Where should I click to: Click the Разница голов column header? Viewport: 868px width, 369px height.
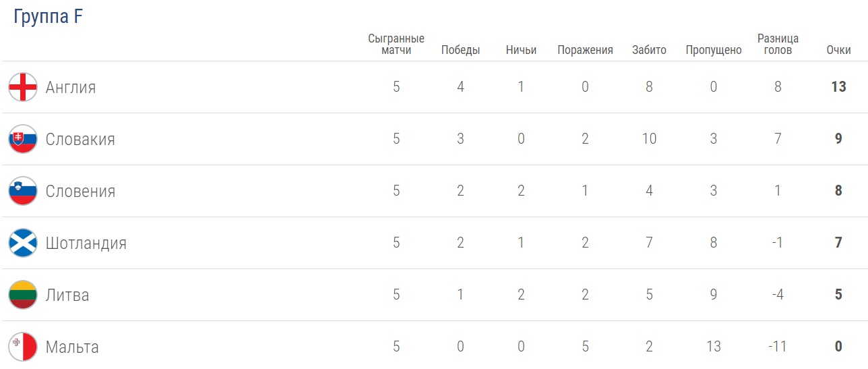tap(778, 45)
